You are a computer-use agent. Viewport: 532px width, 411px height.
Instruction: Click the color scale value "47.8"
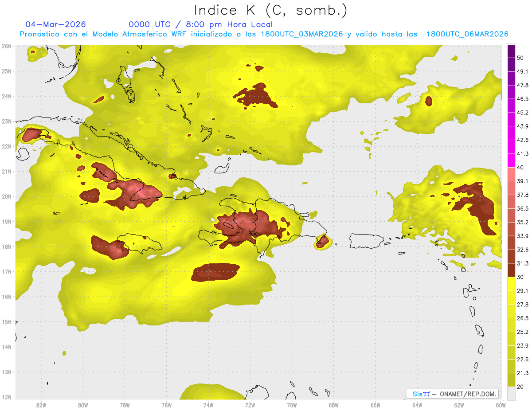point(522,85)
